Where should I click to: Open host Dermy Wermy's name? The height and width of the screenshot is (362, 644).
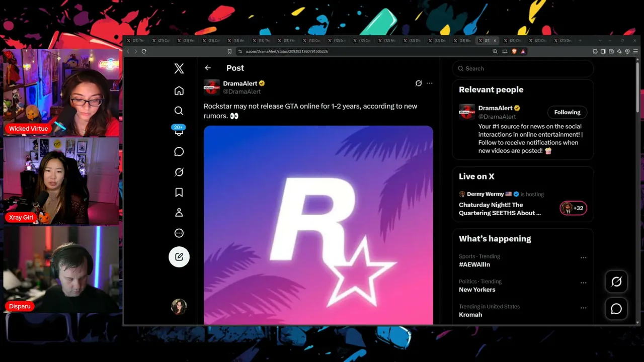point(485,194)
